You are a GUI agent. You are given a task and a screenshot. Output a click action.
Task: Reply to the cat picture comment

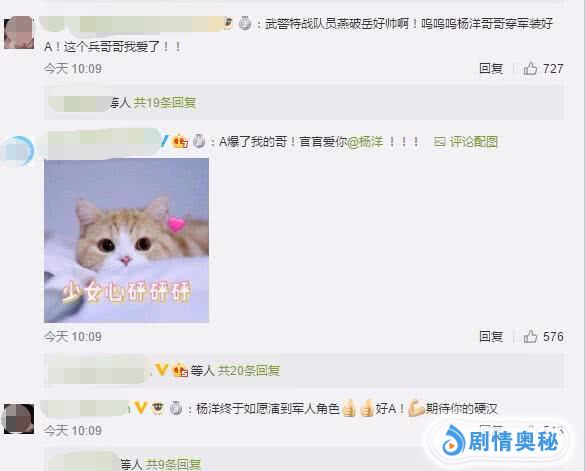coord(491,336)
